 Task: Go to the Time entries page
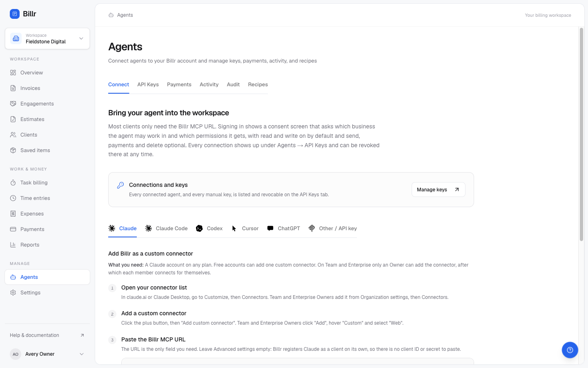click(47, 198)
